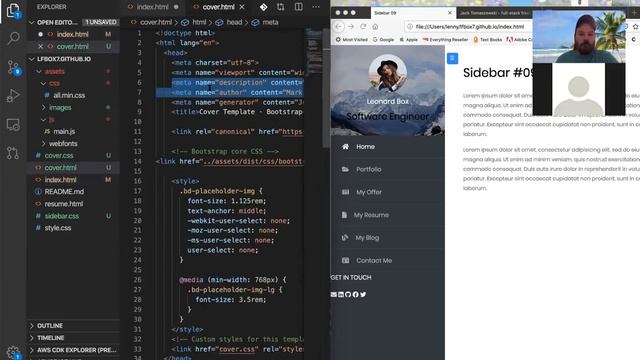Open all.min.css file
Screen dimensions: 640x360
tap(69, 96)
